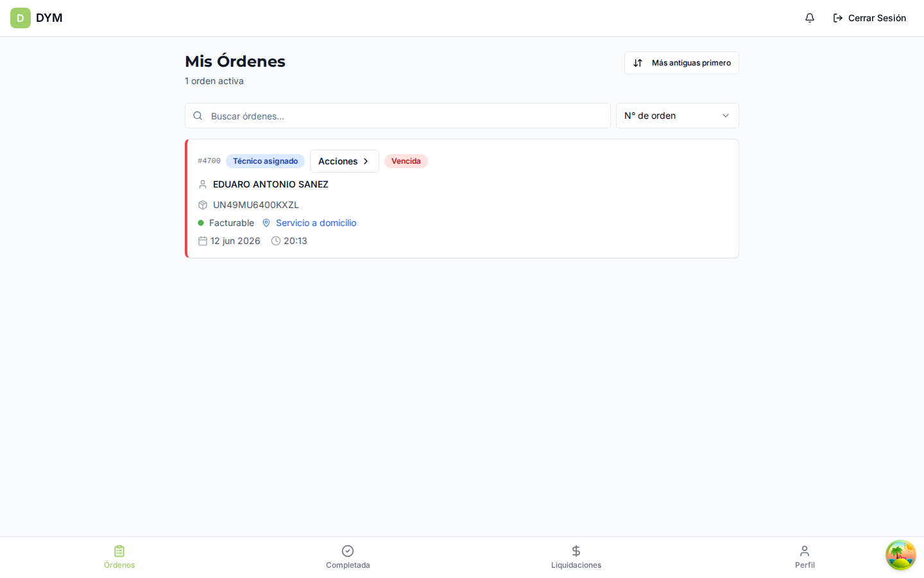Expand the N° de orden dropdown
924x578 pixels.
678,116
